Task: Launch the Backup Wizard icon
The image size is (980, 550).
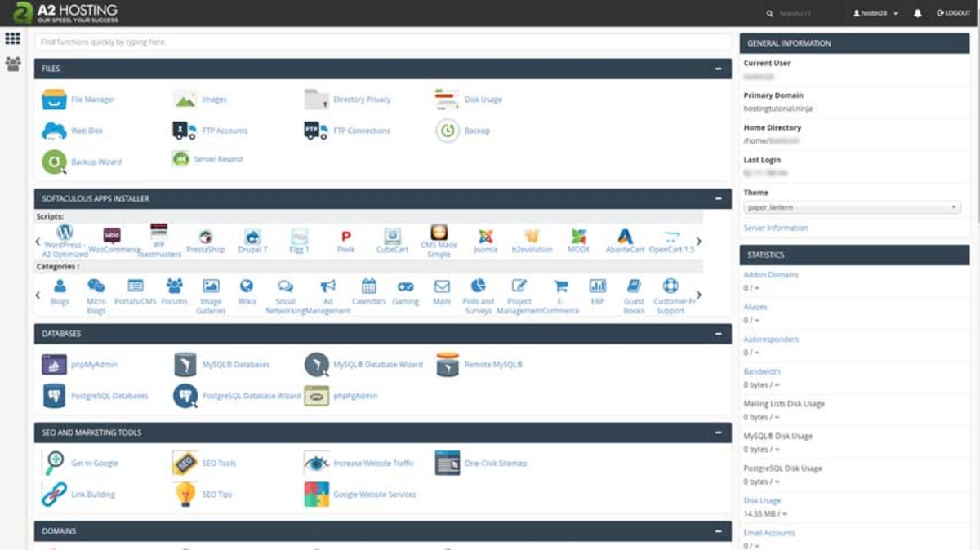Action: coord(55,162)
